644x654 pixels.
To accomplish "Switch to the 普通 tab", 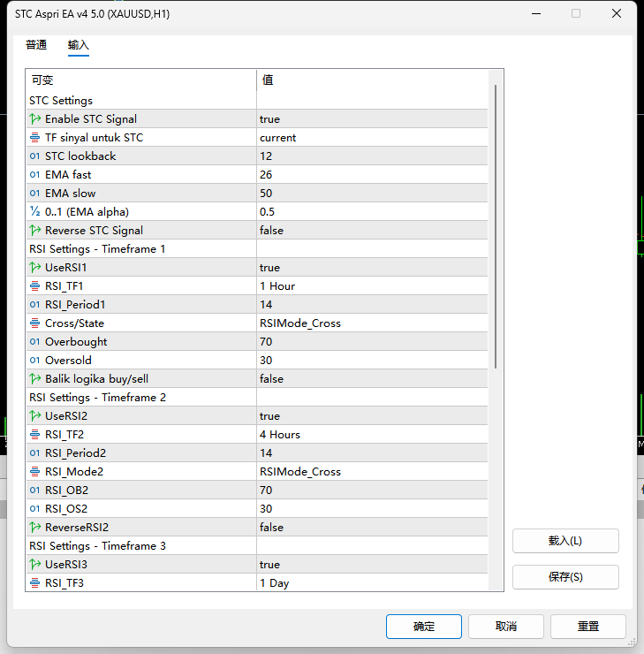I will point(36,45).
